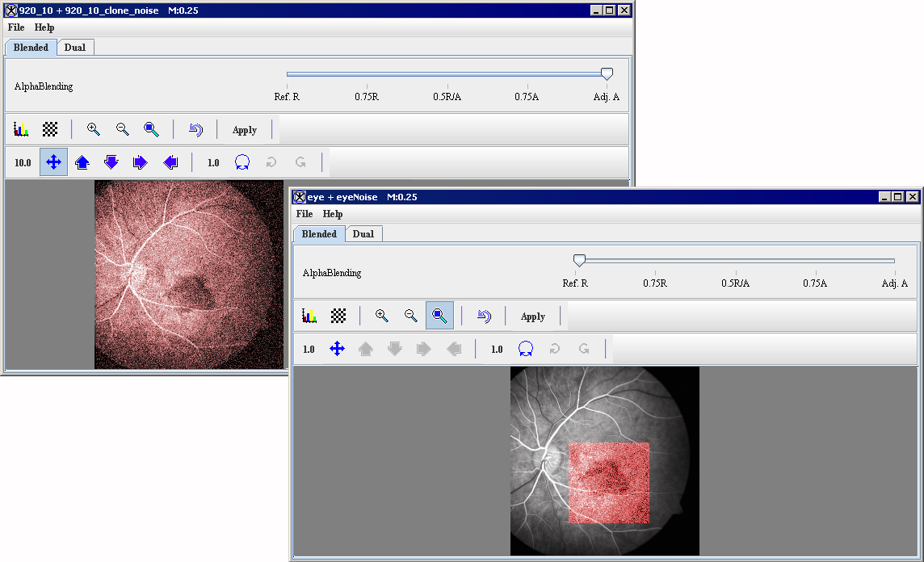924x562 pixels.
Task: Open histogram tool in 920_10 window
Action: point(21,129)
